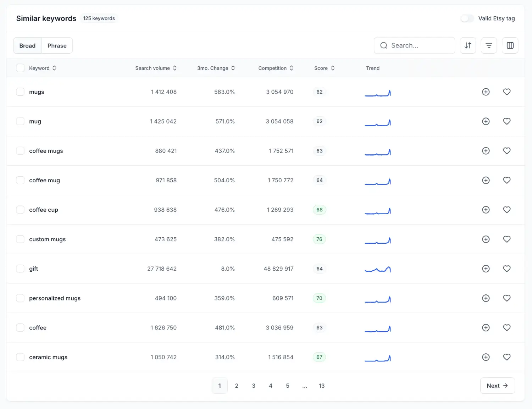Screen dimensions: 532x409
Task: Add coffee keyword row plus icon
Action: tap(486, 327)
